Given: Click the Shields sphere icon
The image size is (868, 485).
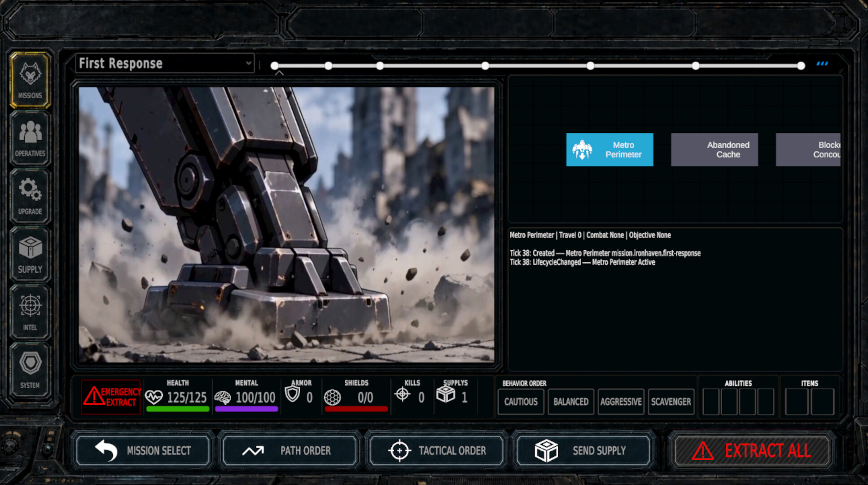Looking at the screenshot, I should pos(333,397).
